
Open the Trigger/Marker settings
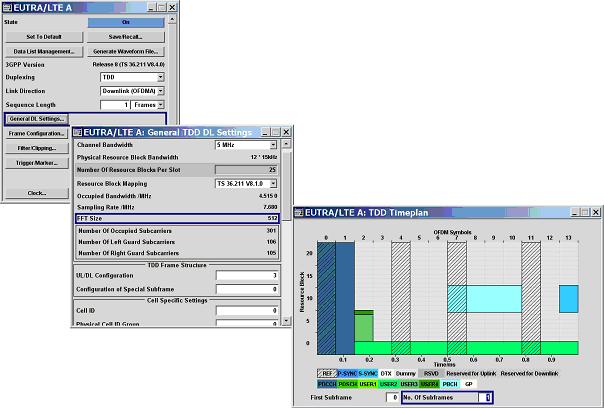tap(37, 163)
